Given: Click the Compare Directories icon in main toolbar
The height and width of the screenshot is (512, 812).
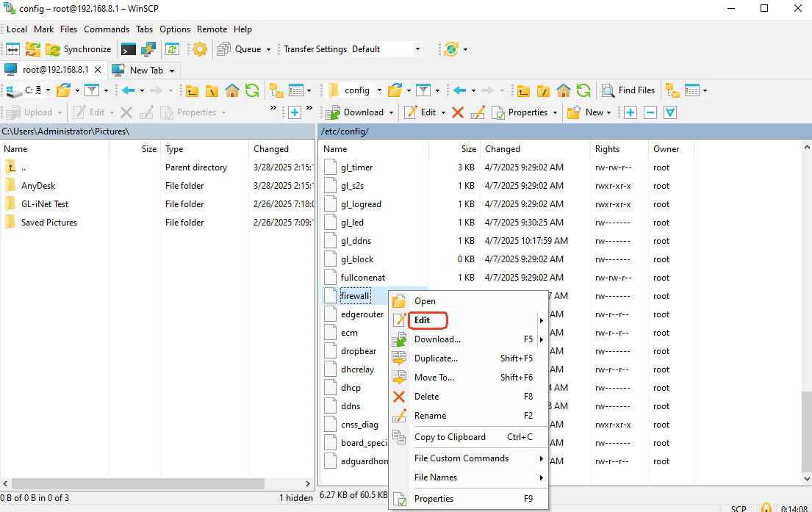Looking at the screenshot, I should pyautogui.click(x=13, y=49).
